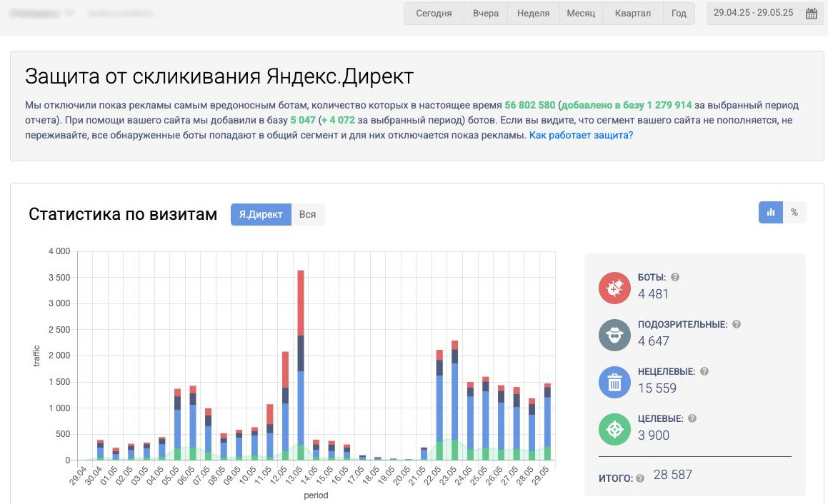Screen dimensions: 828x504
Task: Click the period axis label
Action: point(316,495)
